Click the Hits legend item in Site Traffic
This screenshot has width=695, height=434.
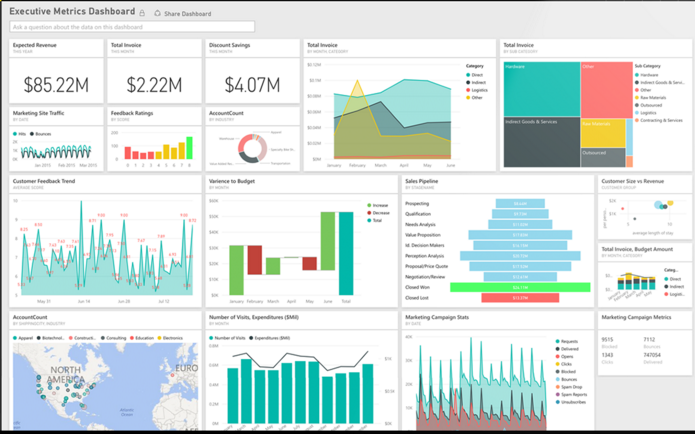(x=20, y=133)
